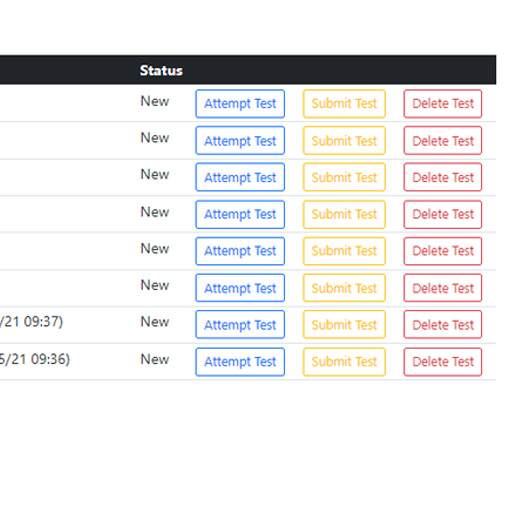The image size is (512, 512).
Task: Click Delete Test in the fourth row
Action: [x=443, y=214]
